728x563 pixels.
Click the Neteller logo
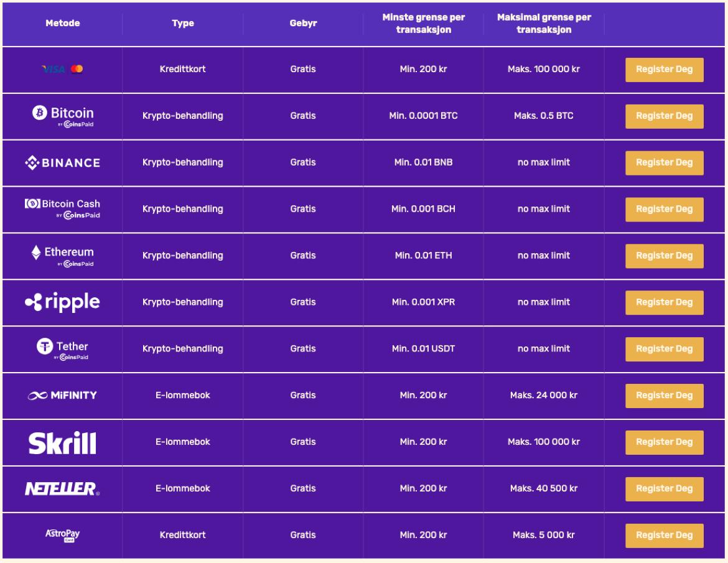pos(63,489)
